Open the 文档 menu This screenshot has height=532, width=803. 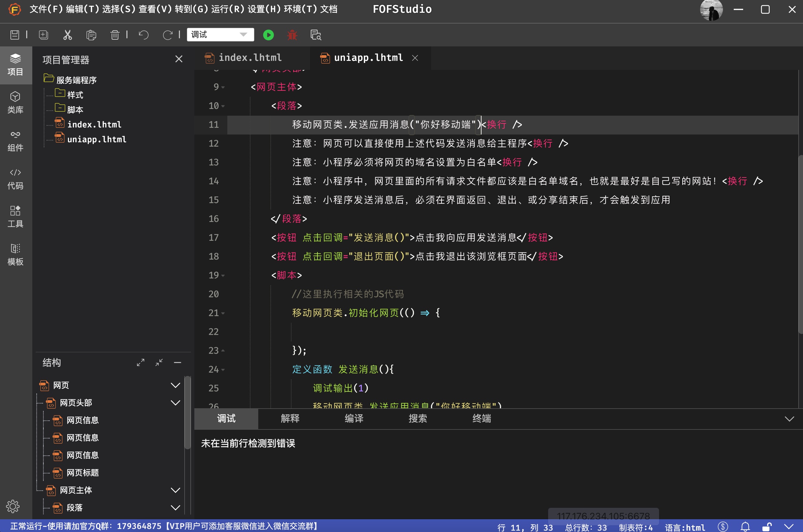[329, 9]
